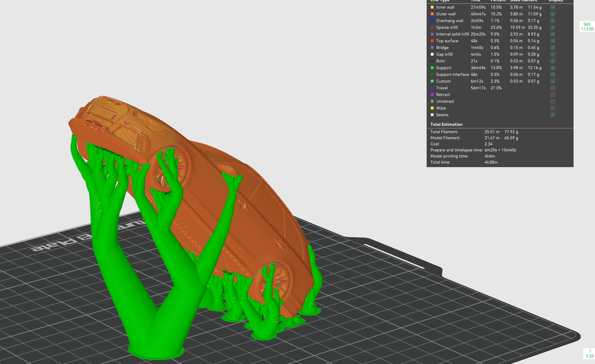
Task: Hide green Support lines via checkbox
Action: (552, 68)
